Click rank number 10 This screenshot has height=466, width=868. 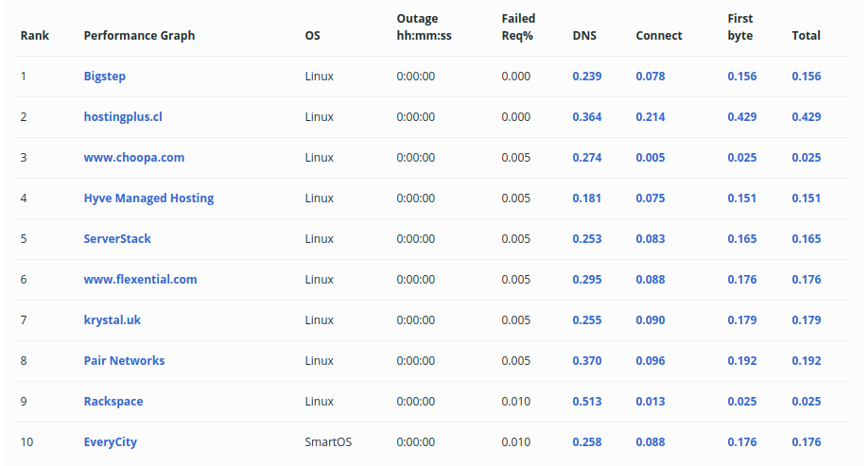click(26, 442)
